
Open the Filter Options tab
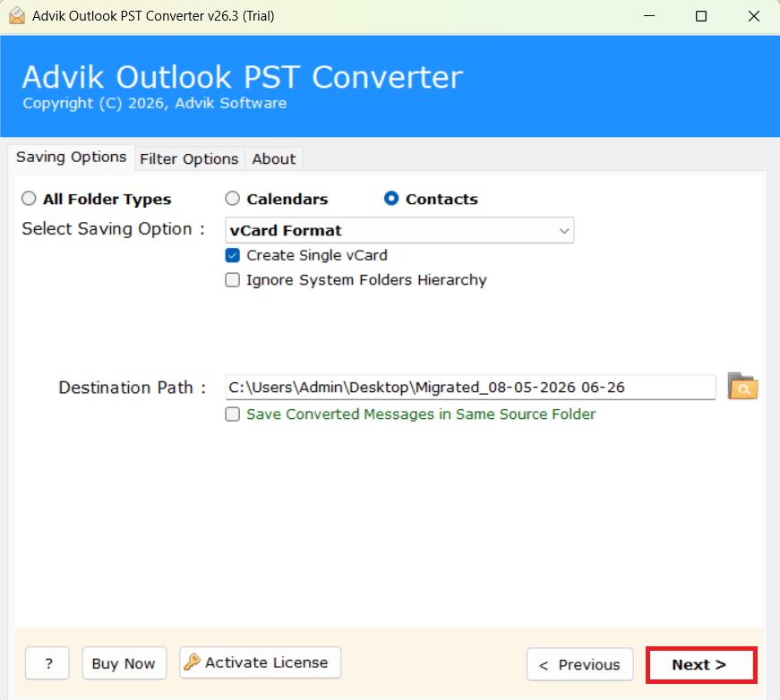tap(189, 159)
